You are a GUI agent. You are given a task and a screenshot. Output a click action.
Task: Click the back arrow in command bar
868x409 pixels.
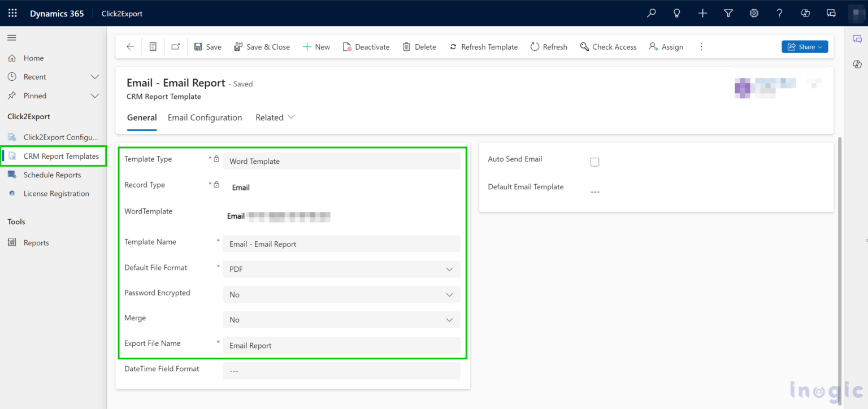point(130,47)
